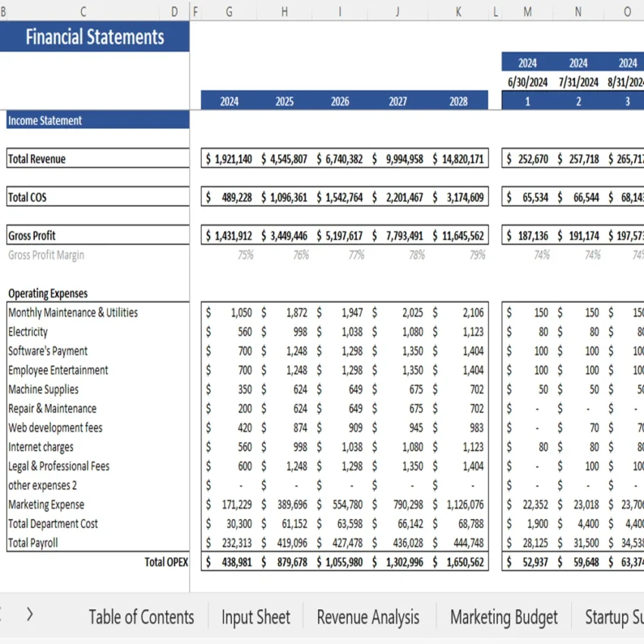
Task: Select column G header
Action: click(228, 11)
